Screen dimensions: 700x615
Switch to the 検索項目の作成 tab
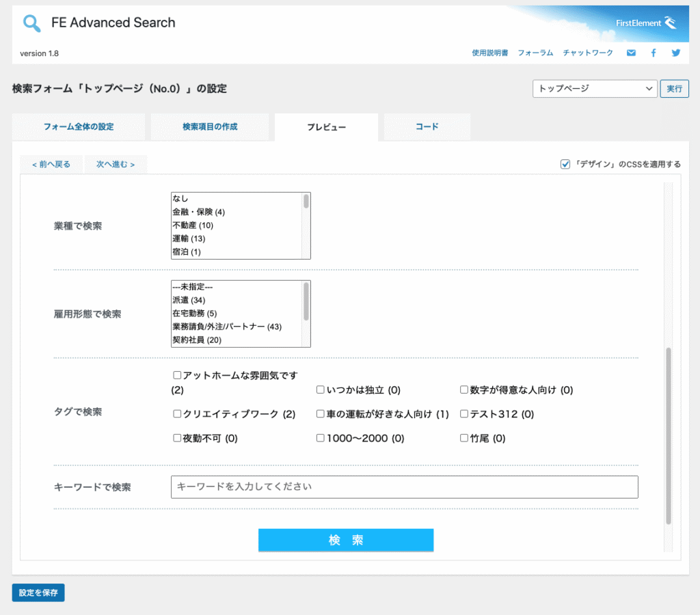click(x=210, y=126)
